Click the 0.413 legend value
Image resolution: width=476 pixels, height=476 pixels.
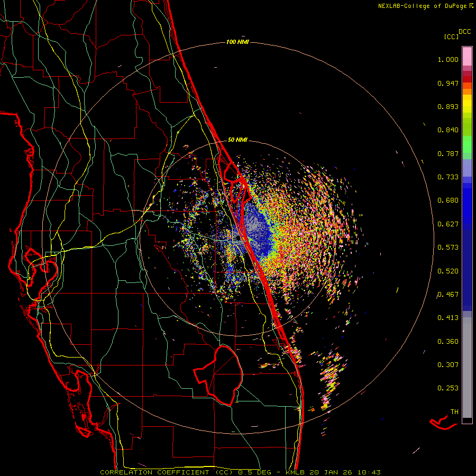[448, 318]
